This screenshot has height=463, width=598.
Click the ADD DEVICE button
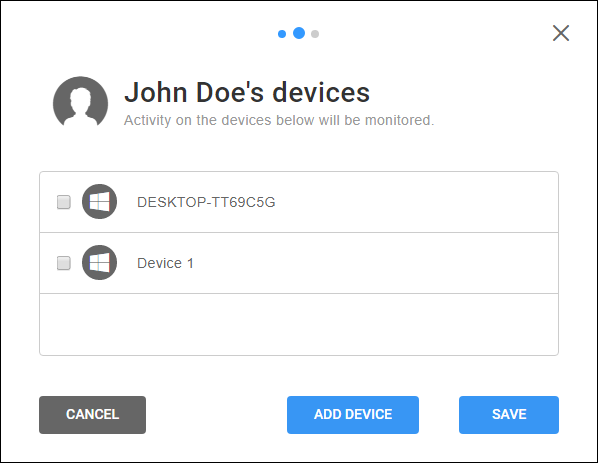click(x=353, y=415)
